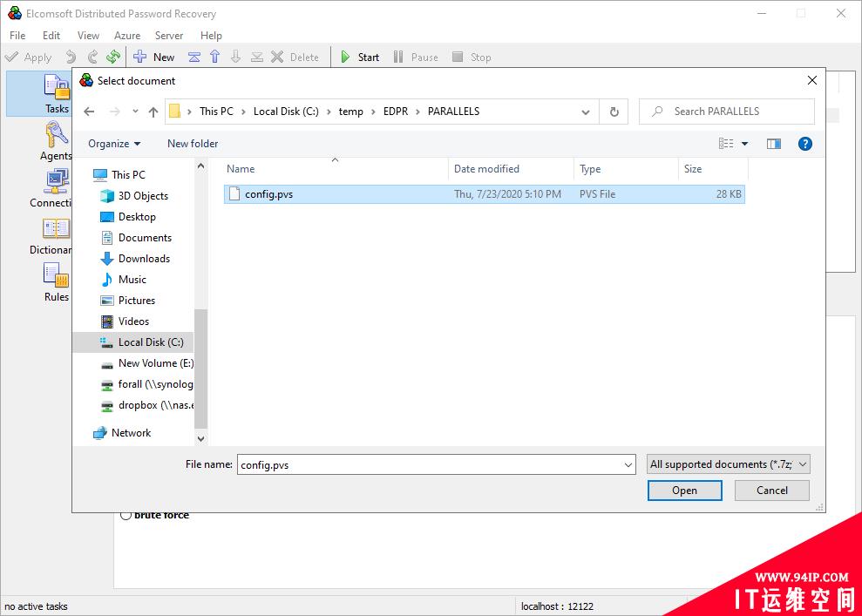Image resolution: width=862 pixels, height=616 pixels.
Task: Refresh the PARALLELS folder view
Action: point(614,112)
